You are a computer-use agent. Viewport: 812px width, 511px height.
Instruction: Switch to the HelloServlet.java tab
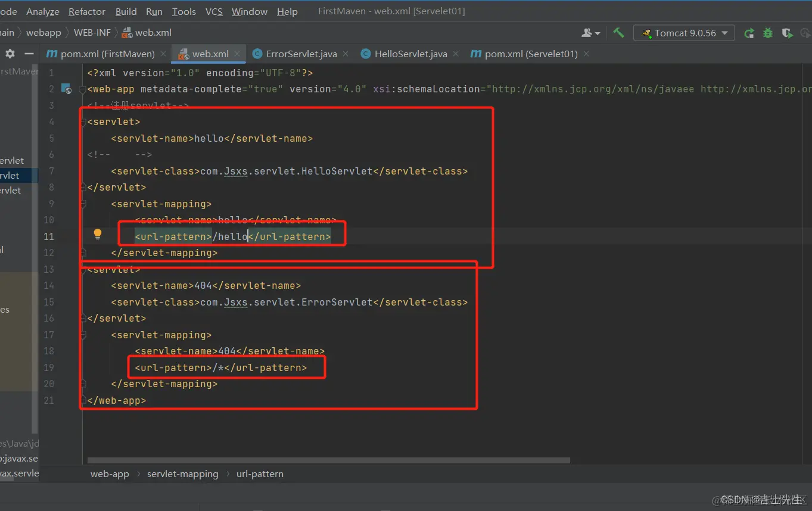point(410,54)
